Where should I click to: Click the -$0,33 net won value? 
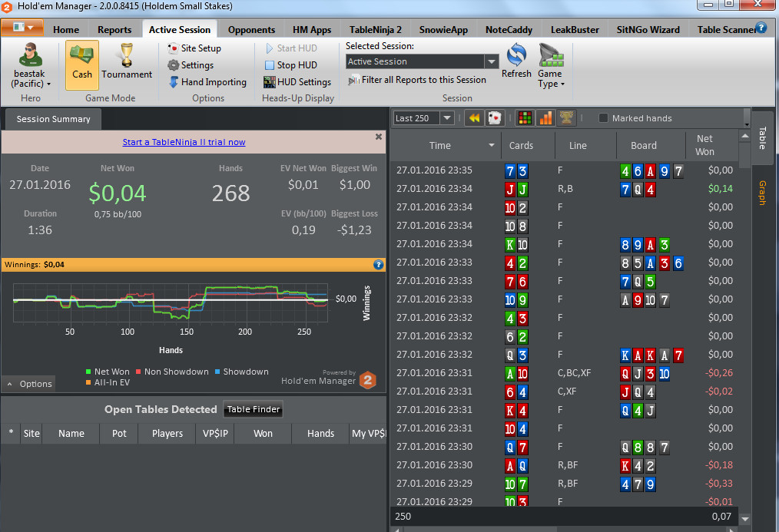(x=719, y=484)
